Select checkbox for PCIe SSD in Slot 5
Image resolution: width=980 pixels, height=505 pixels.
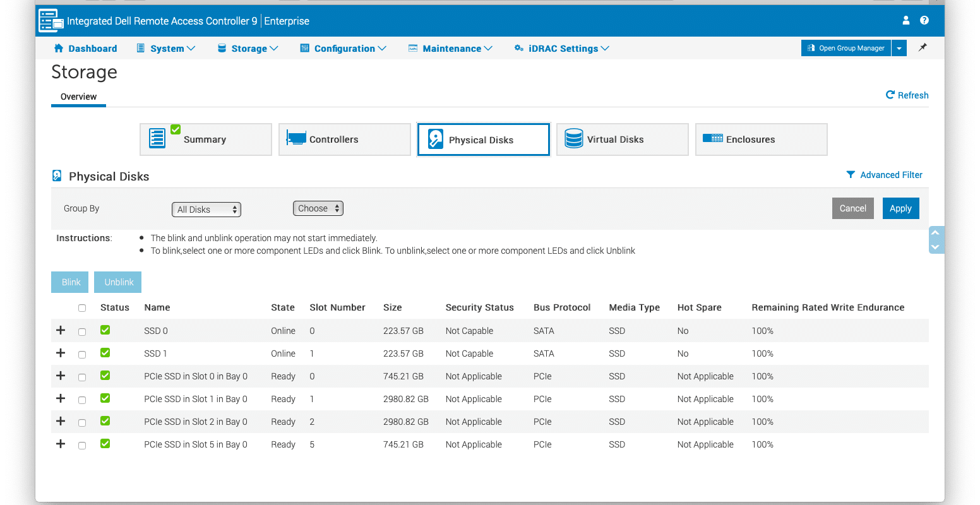(x=82, y=445)
